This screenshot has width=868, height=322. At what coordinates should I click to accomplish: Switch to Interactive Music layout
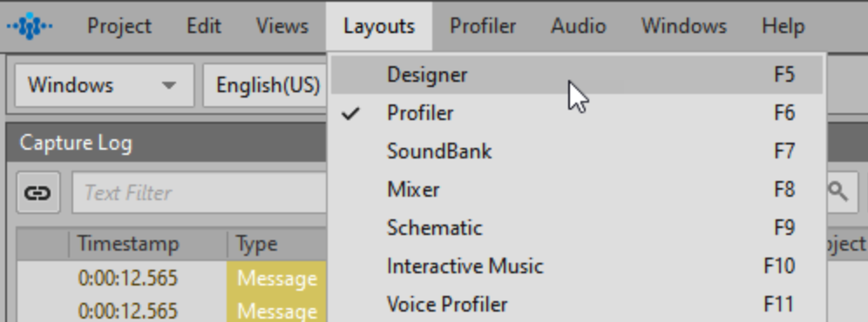click(576, 265)
